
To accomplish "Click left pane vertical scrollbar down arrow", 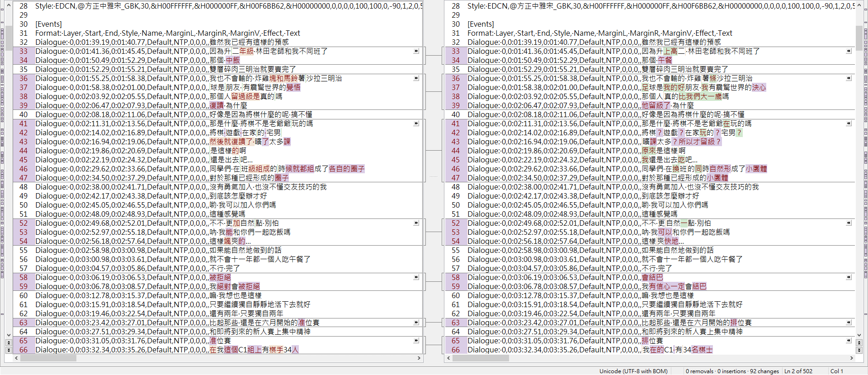I will 9,335.
